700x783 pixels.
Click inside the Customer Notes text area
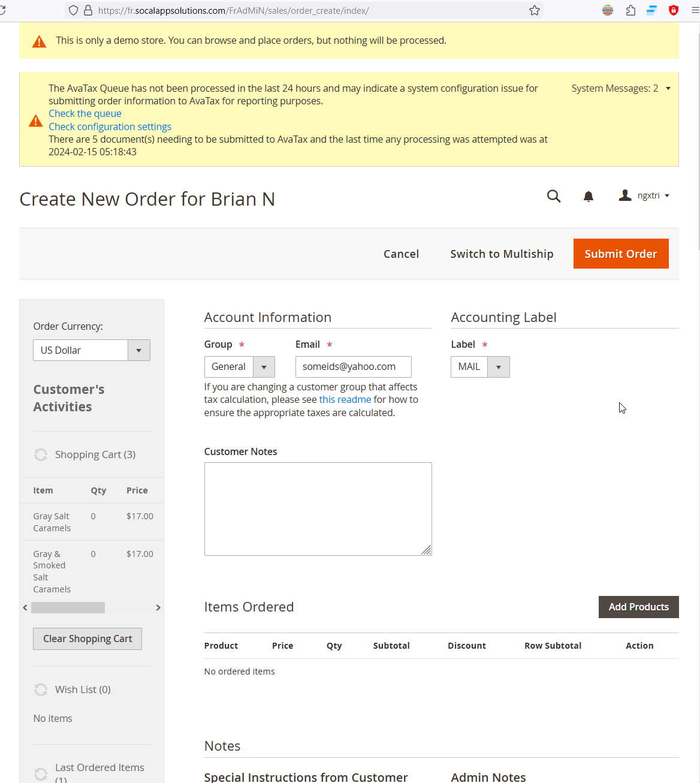[x=318, y=509]
